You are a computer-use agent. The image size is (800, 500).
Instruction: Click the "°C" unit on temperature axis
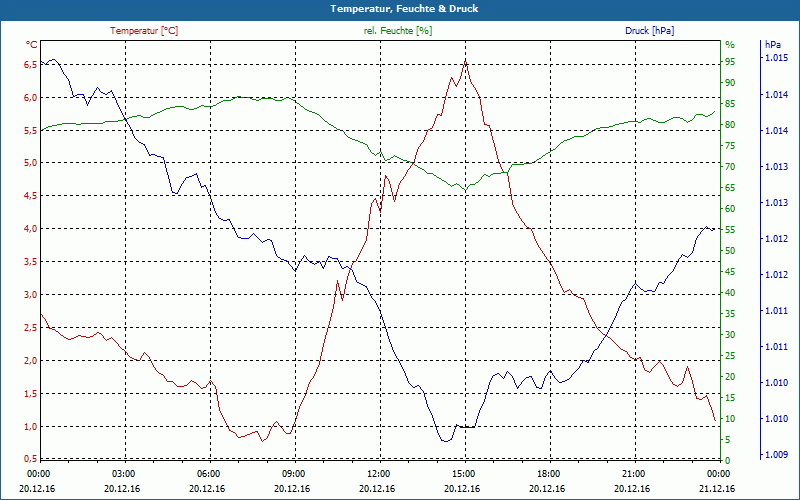pyautogui.click(x=32, y=45)
